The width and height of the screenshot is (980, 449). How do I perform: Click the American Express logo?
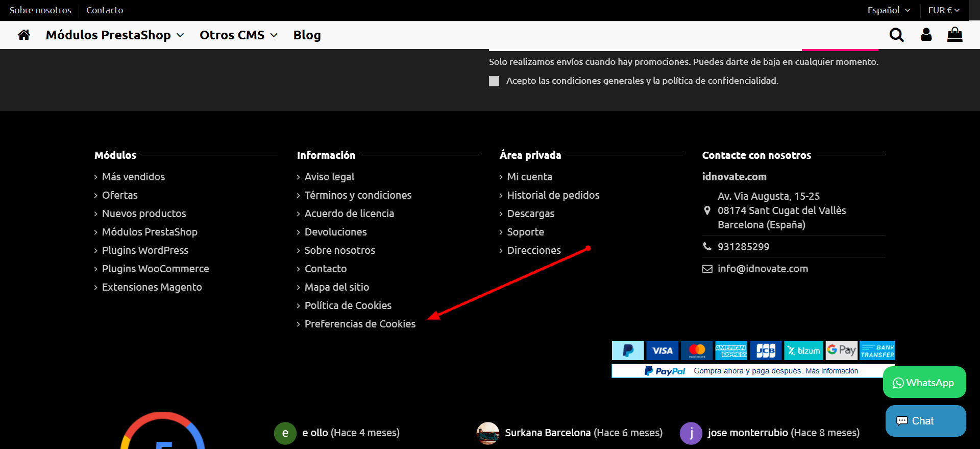(731, 350)
